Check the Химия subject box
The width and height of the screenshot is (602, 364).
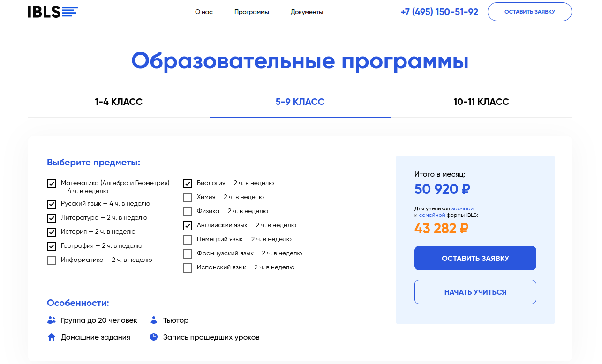pyautogui.click(x=188, y=198)
